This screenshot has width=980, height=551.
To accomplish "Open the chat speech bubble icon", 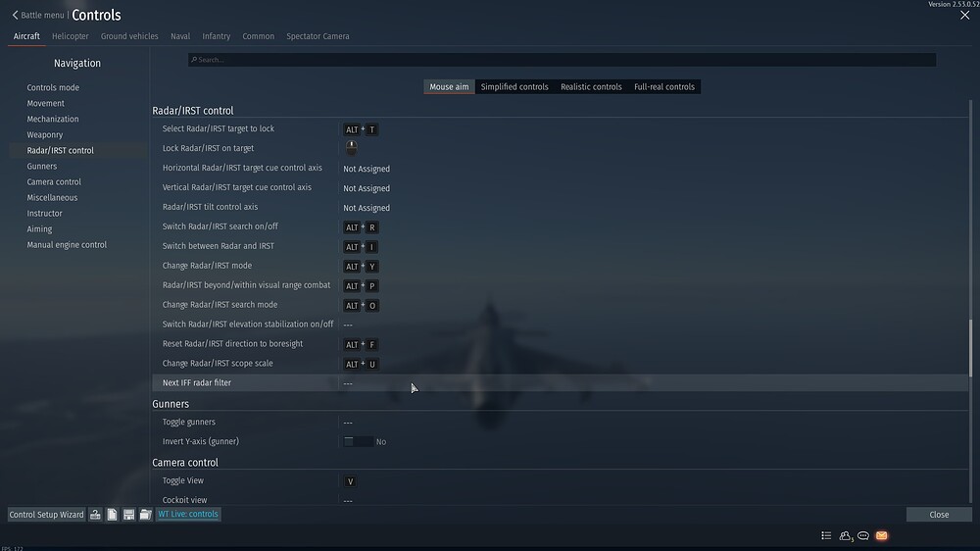I will click(863, 536).
